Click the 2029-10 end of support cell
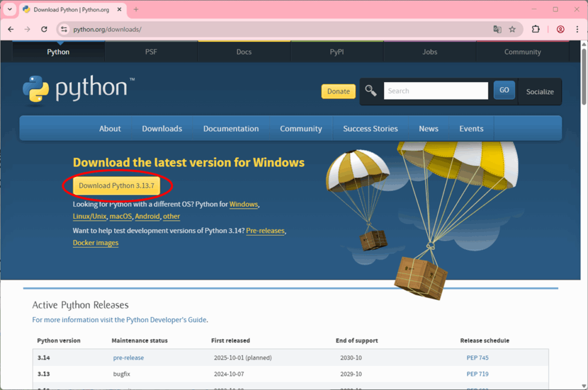The height and width of the screenshot is (390, 588). coord(351,374)
